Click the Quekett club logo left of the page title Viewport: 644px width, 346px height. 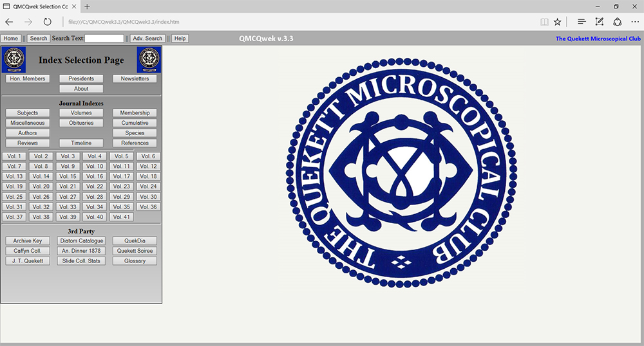13,60
